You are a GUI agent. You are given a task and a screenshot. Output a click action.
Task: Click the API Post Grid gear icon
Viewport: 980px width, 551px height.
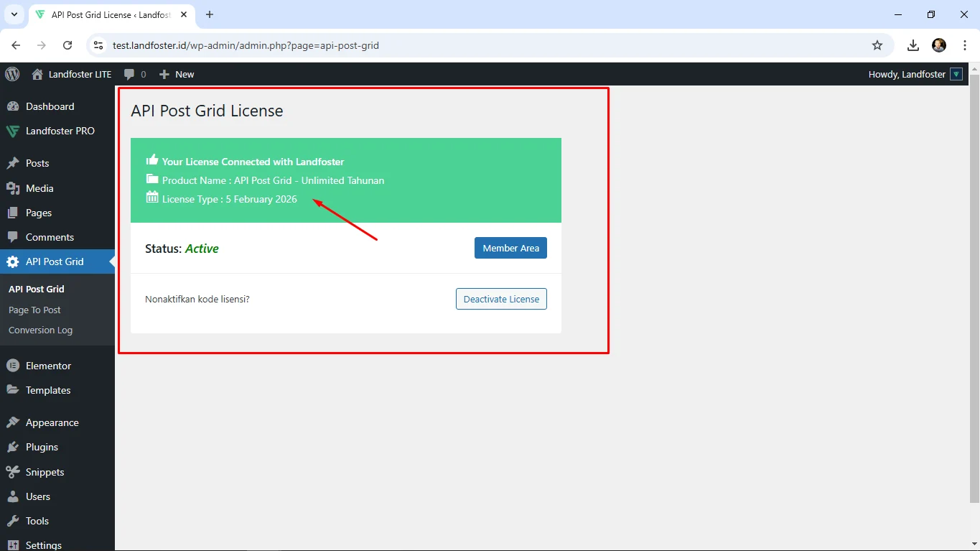click(x=13, y=261)
